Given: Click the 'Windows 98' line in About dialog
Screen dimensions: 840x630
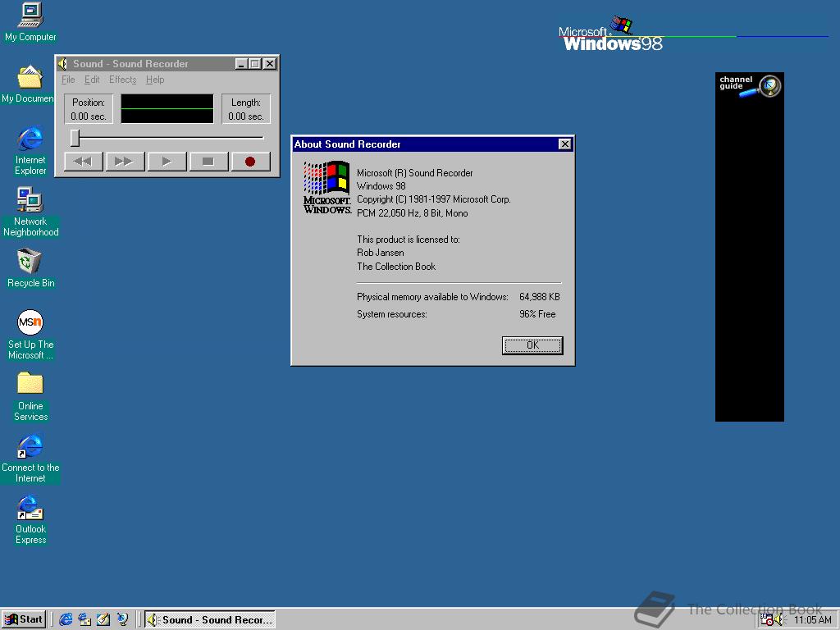Looking at the screenshot, I should click(381, 186).
